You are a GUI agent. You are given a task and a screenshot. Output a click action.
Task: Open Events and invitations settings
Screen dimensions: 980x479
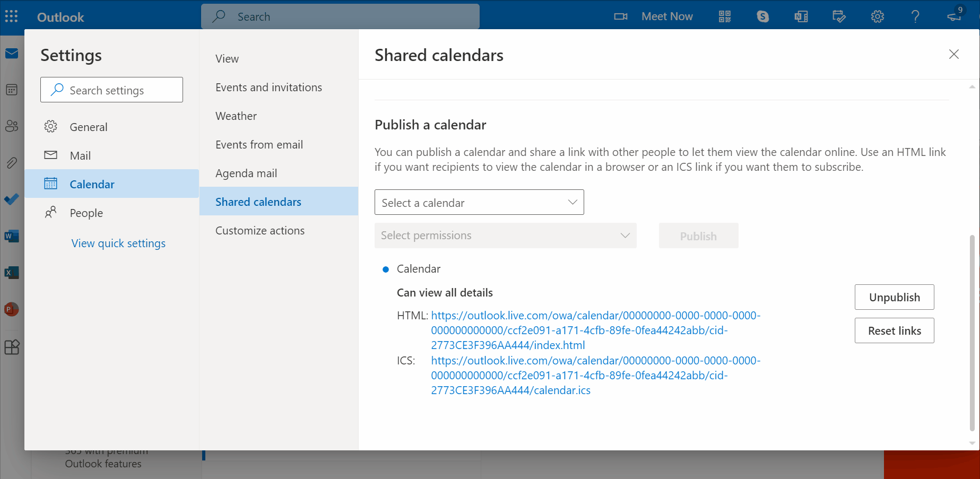coord(279,87)
